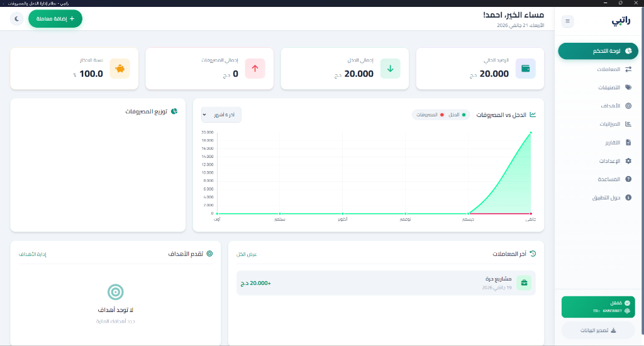
Task: Click the إضافة معاملة button
Action: [x=55, y=19]
